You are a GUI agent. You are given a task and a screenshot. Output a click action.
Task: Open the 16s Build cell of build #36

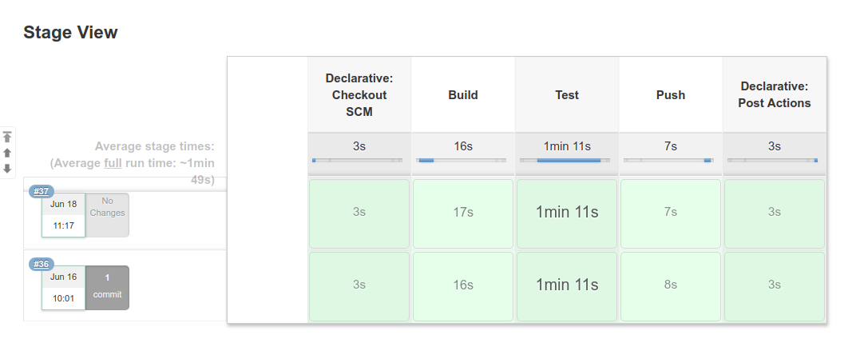[463, 286]
